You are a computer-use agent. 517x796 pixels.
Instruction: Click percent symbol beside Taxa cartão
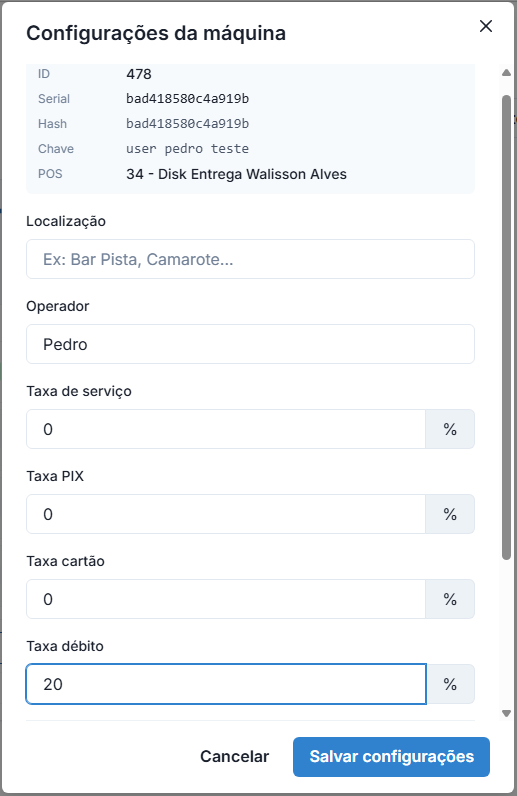pyautogui.click(x=450, y=599)
